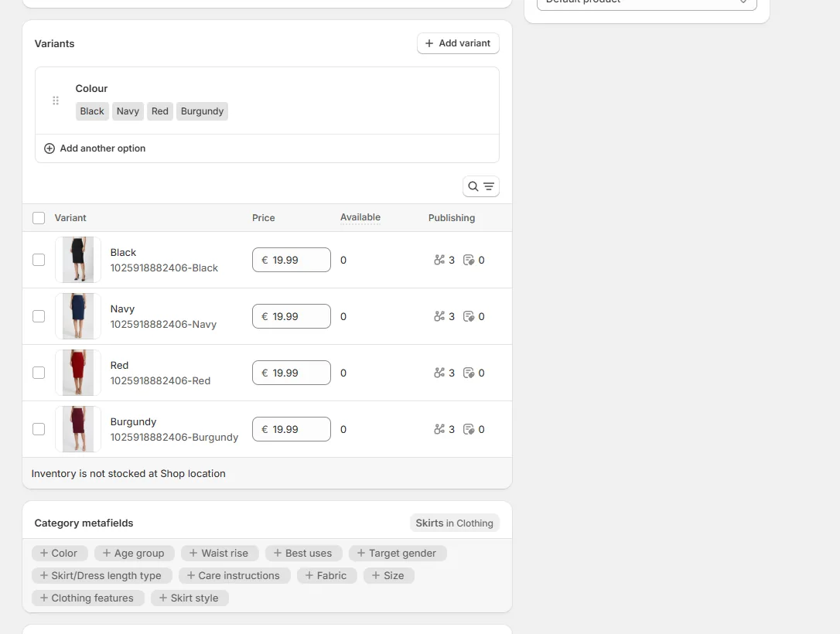Add the Skirt style metafield
840x634 pixels.
click(x=190, y=598)
